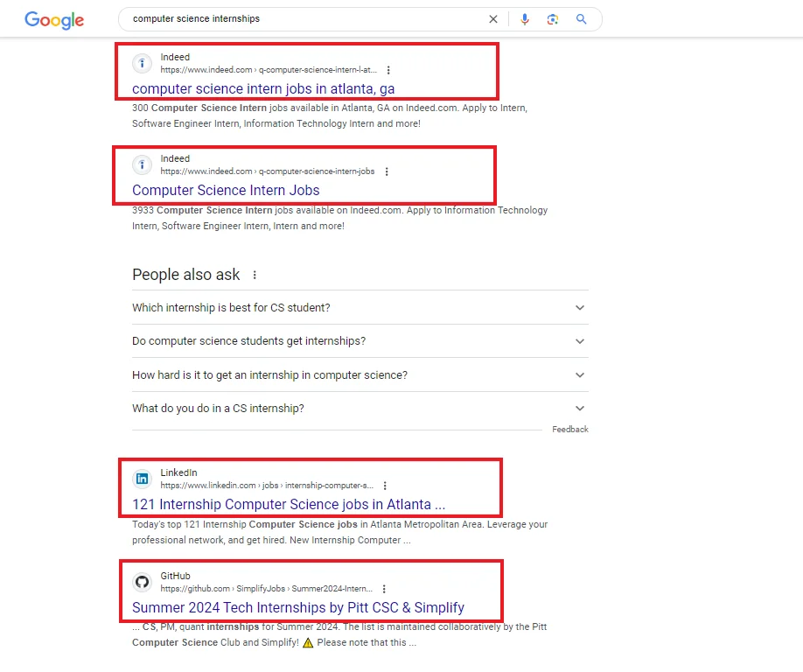Open three-dot menu beside People also ask
The image size is (803, 672).
[x=255, y=275]
